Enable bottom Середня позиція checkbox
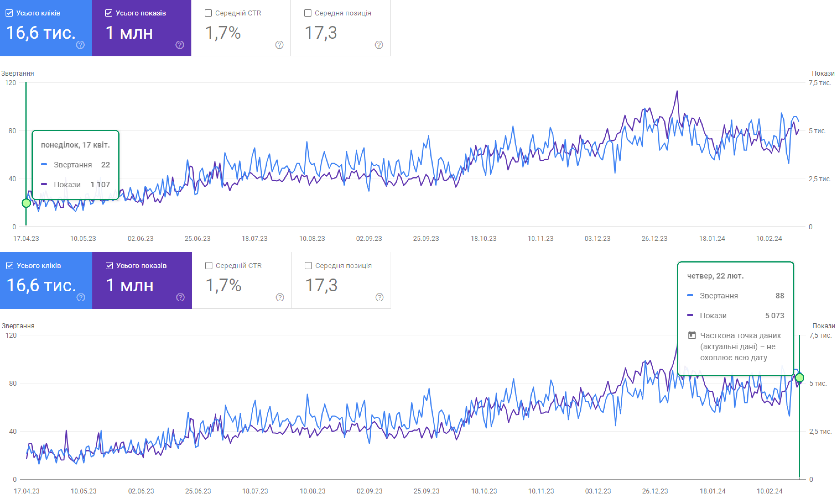This screenshot has width=837, height=504. 308,266
